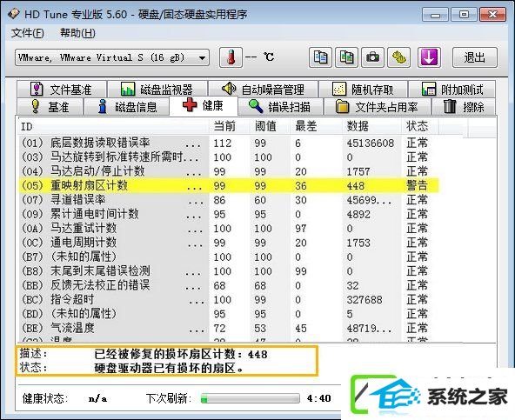This screenshot has height=420, width=515.
Task: Click the 下次刷新 progress bar
Action: (251, 398)
